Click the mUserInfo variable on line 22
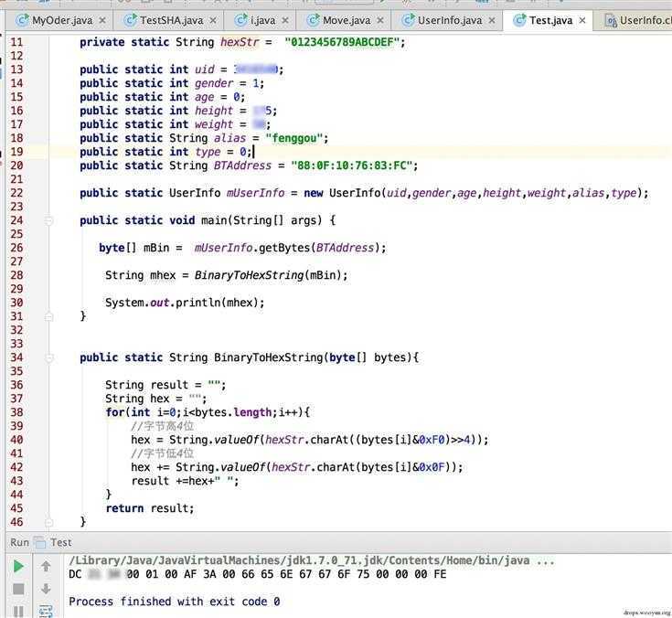Screen dimensions: 672x618 (255, 193)
